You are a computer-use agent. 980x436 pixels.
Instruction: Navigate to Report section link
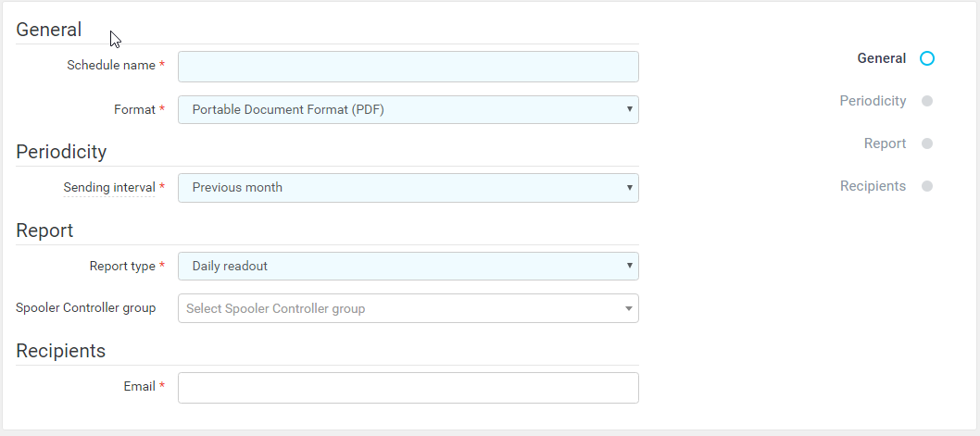tap(885, 143)
